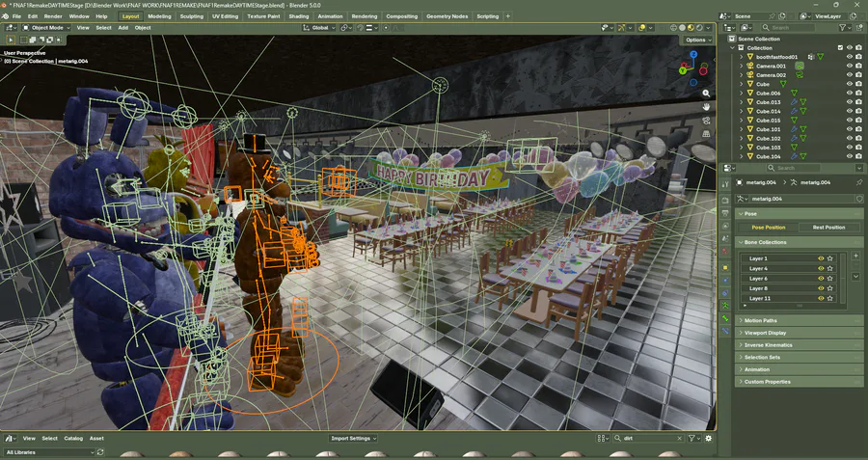Viewport: 868px width, 460px height.
Task: Open the Output properties tab icon
Action: click(x=725, y=212)
